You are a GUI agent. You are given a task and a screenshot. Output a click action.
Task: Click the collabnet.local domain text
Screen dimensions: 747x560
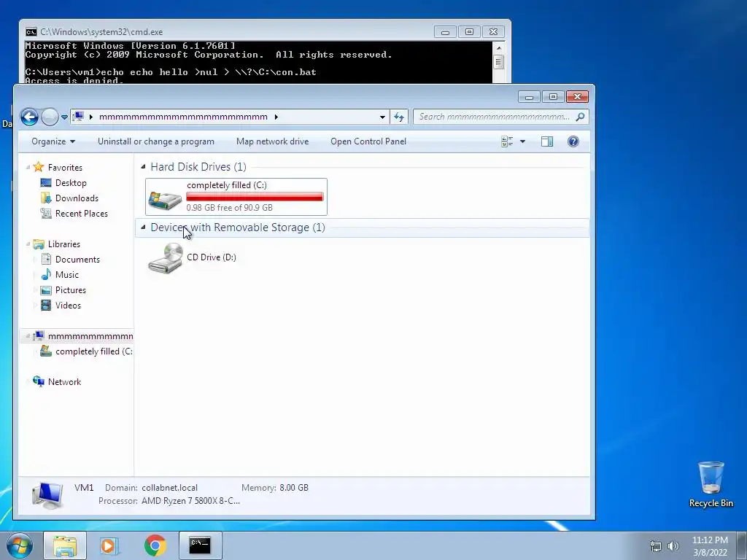169,488
